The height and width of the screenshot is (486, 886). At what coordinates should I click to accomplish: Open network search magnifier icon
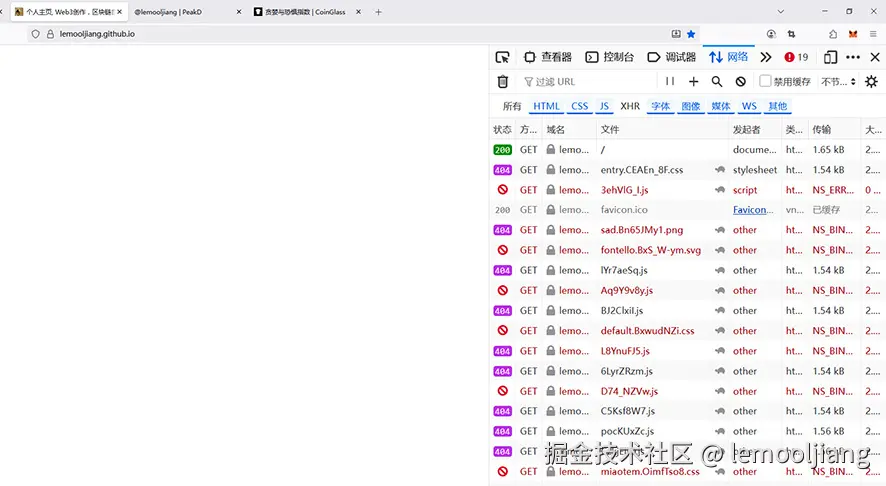pyautogui.click(x=716, y=81)
